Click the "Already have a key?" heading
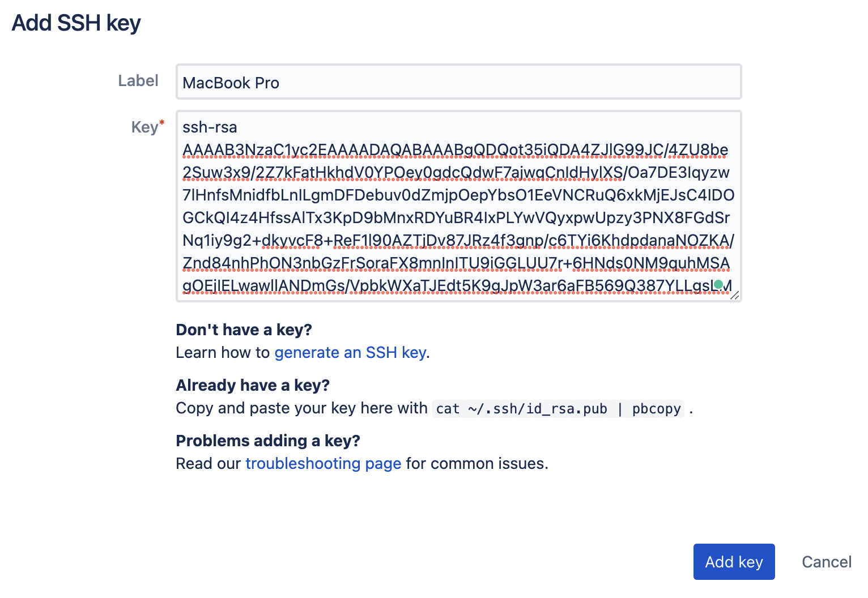The height and width of the screenshot is (598, 868). coord(253,385)
